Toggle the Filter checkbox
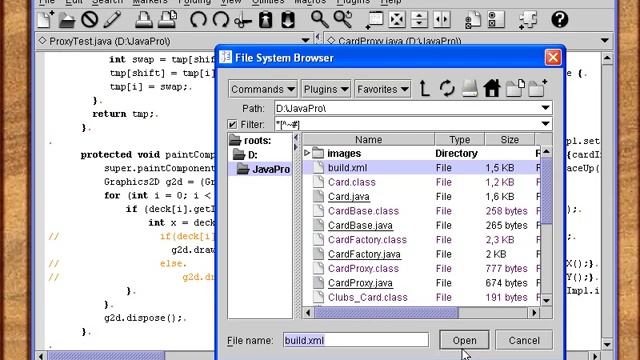 [232, 124]
